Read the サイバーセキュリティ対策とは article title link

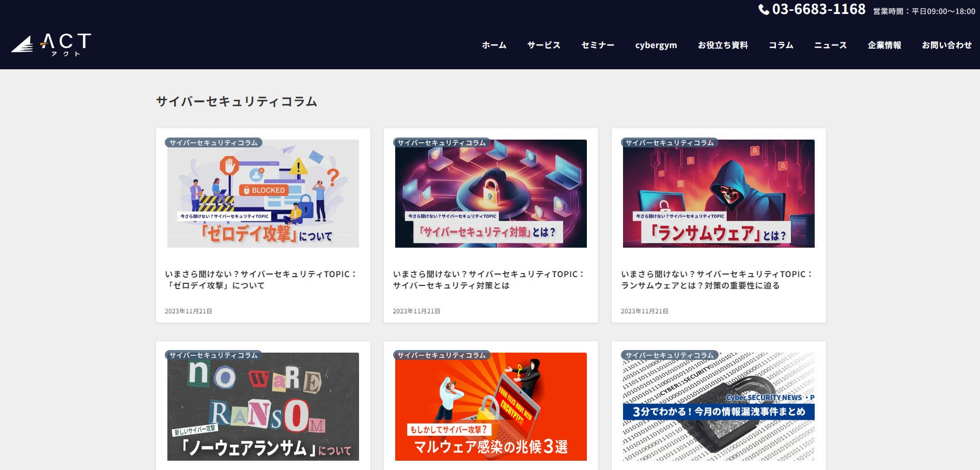pos(489,280)
